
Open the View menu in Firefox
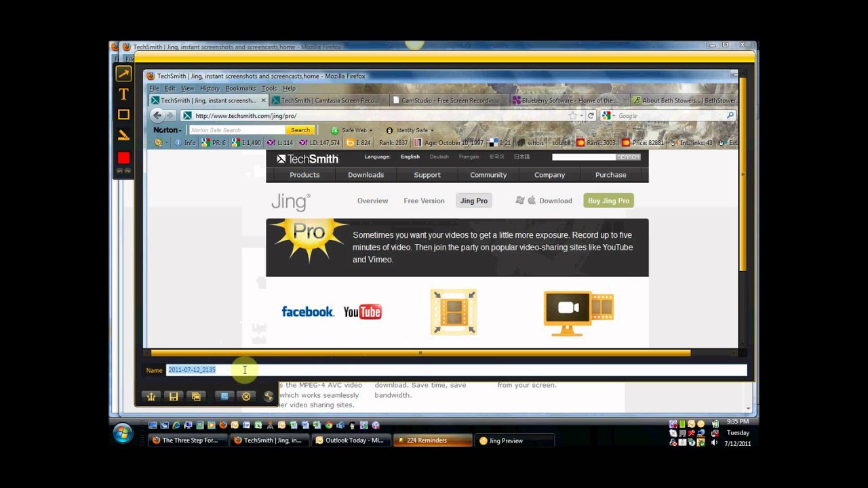(187, 88)
